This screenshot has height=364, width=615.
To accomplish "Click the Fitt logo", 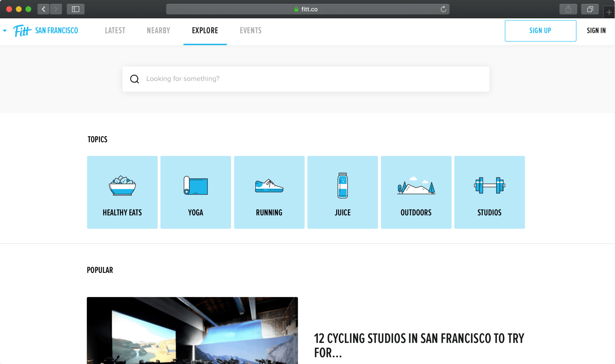I will 22,30.
